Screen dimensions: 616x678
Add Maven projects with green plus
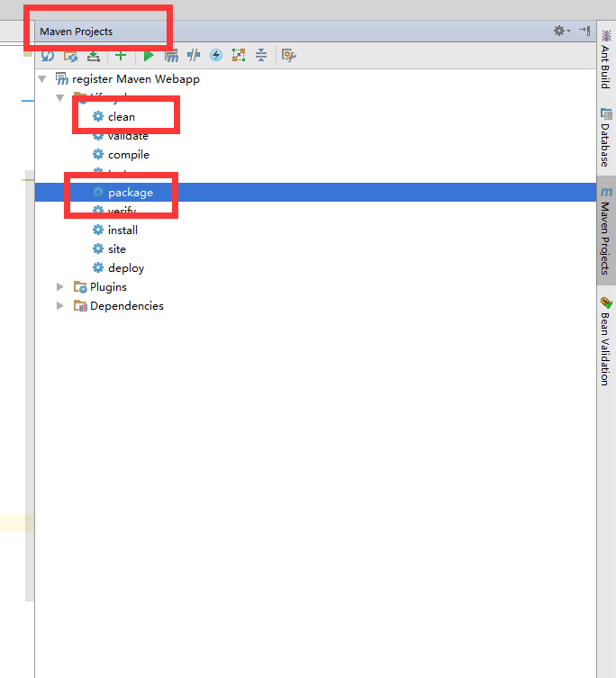pyautogui.click(x=121, y=55)
